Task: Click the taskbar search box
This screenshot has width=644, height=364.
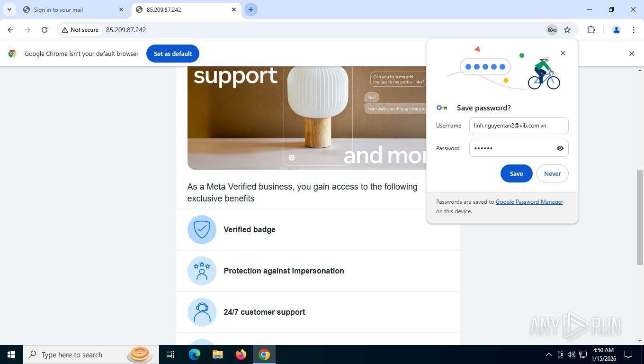Action: [91, 355]
